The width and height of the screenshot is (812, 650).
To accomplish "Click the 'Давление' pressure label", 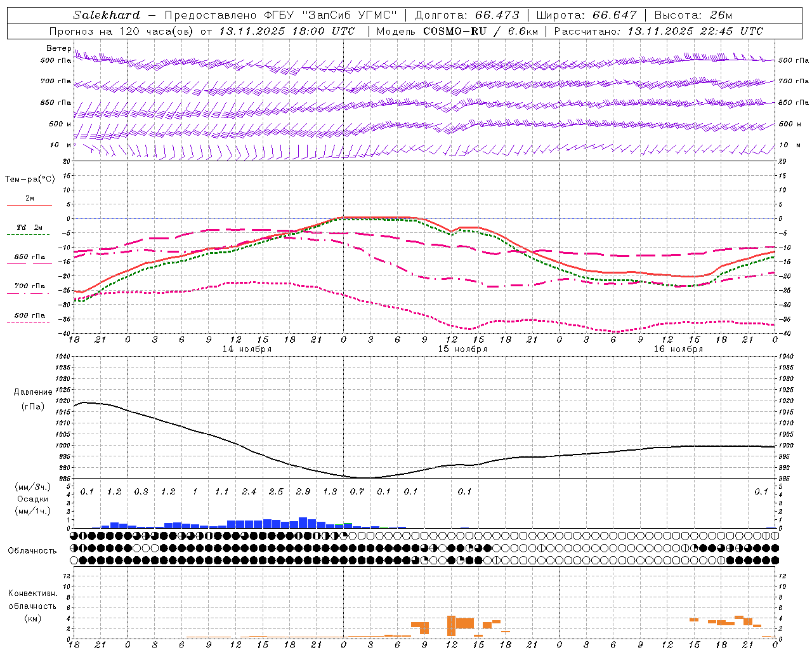I will click(x=33, y=392).
